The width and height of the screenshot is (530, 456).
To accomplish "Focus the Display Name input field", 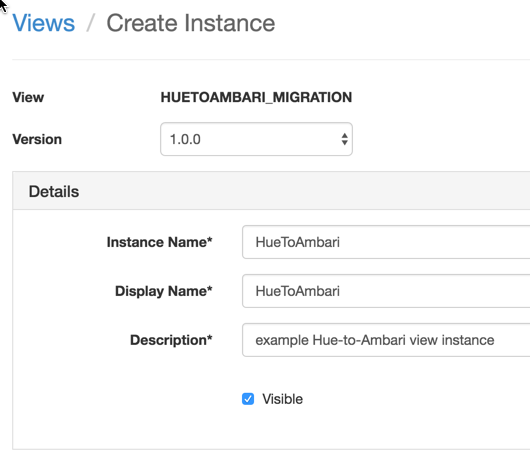I will [x=386, y=291].
